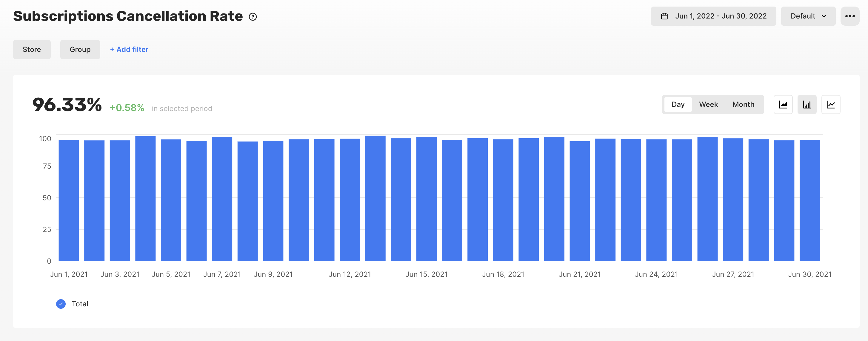Click the Group filter button
Screen dimensions: 868x341
[80, 50]
